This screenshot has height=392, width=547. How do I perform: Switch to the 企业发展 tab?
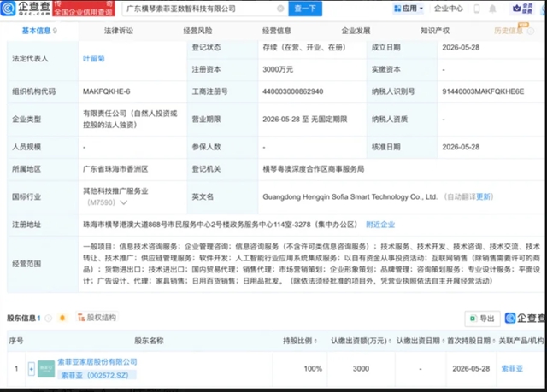356,31
